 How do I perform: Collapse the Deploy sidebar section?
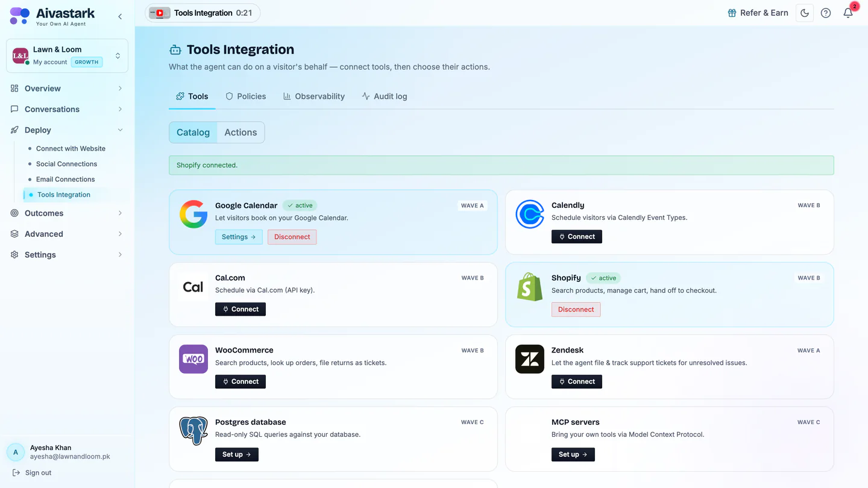coord(67,130)
